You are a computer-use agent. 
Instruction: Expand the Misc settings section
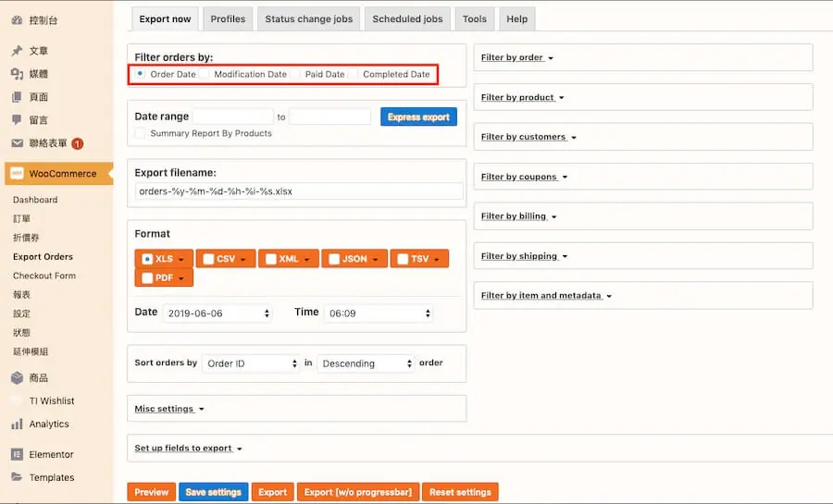(169, 409)
